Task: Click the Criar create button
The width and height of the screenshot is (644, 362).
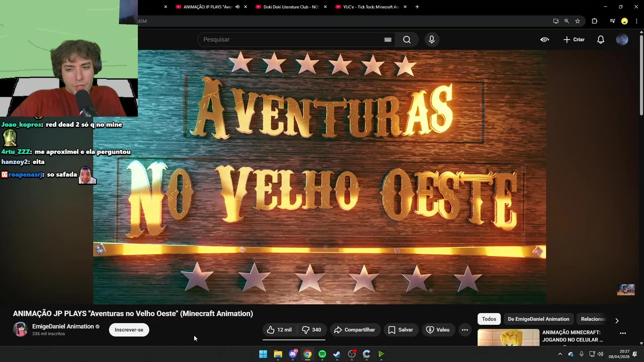Action: [x=574, y=40]
